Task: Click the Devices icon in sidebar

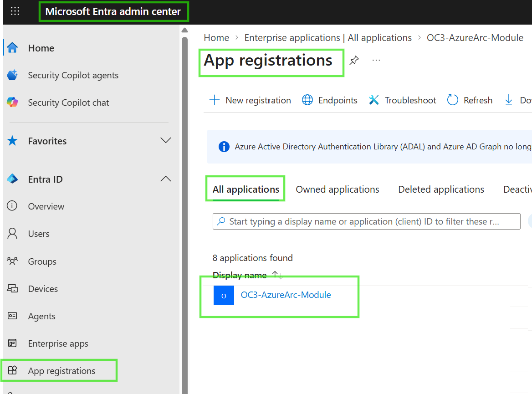Action: 13,288
